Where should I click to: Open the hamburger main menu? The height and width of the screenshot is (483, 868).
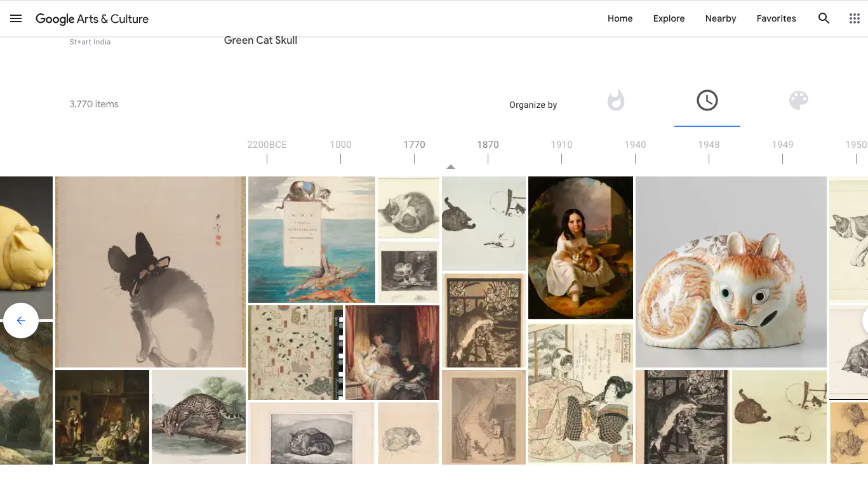16,18
